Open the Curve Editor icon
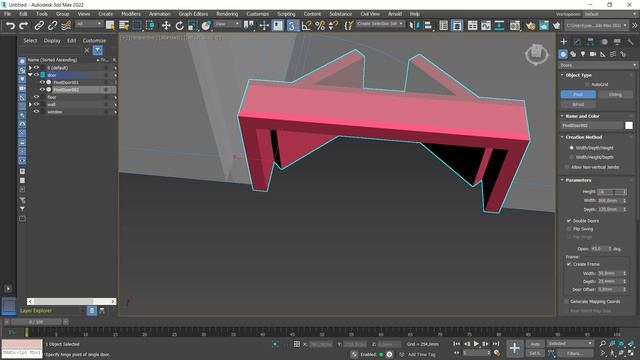640x360 pixels. click(486, 26)
